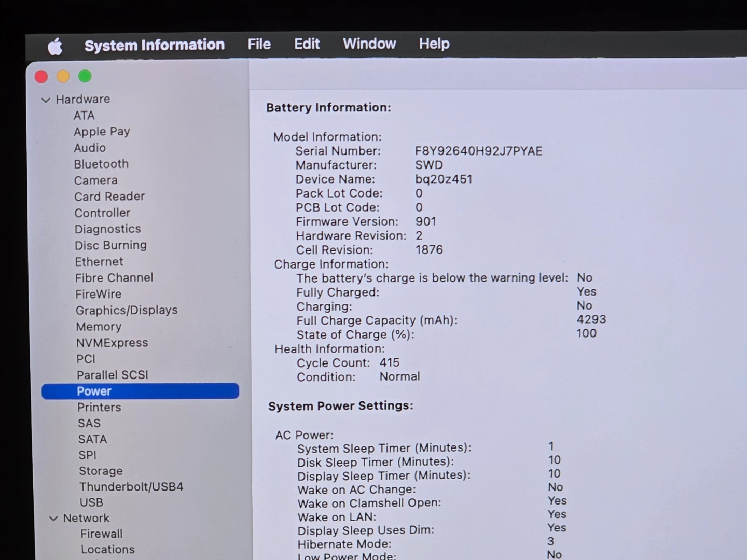This screenshot has height=560, width=747.
Task: Select Disc Burning in the sidebar
Action: point(110,245)
